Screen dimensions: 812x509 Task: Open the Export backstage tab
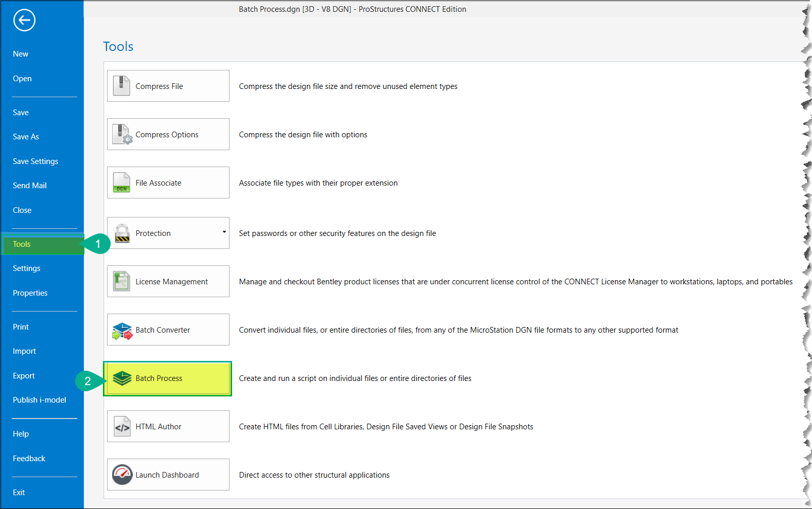coord(24,376)
